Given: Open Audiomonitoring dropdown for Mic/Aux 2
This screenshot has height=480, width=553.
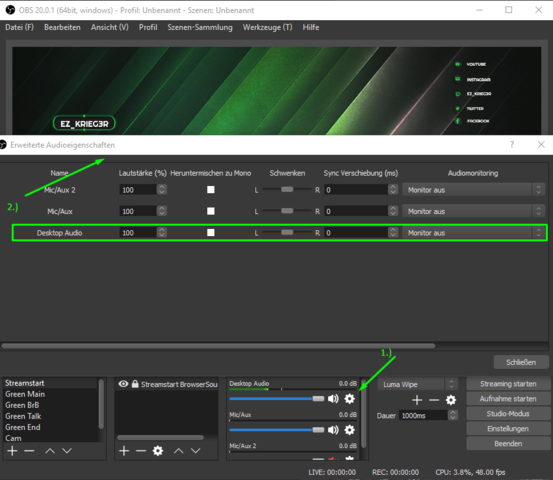Looking at the screenshot, I should [474, 190].
